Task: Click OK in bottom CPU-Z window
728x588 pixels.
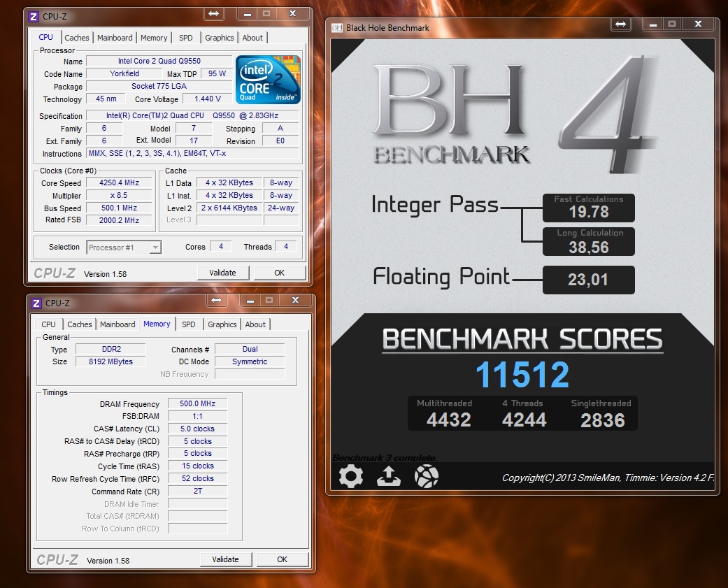Action: (x=283, y=560)
